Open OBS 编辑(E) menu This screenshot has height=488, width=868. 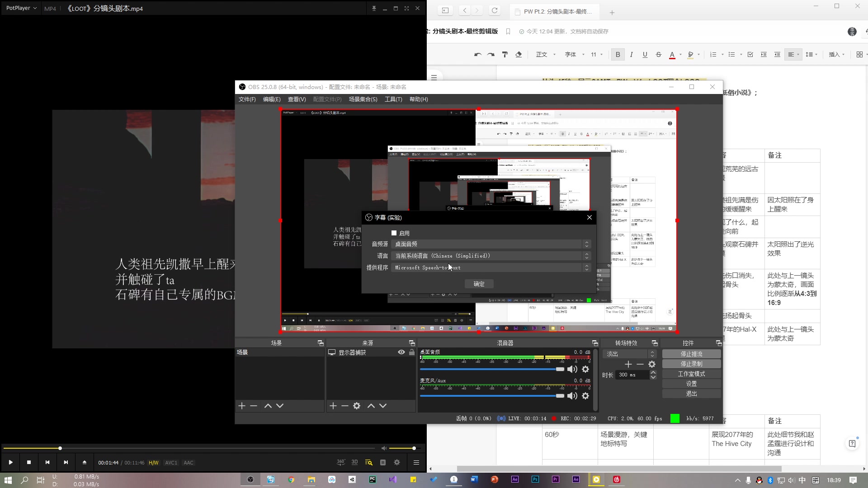272,99
